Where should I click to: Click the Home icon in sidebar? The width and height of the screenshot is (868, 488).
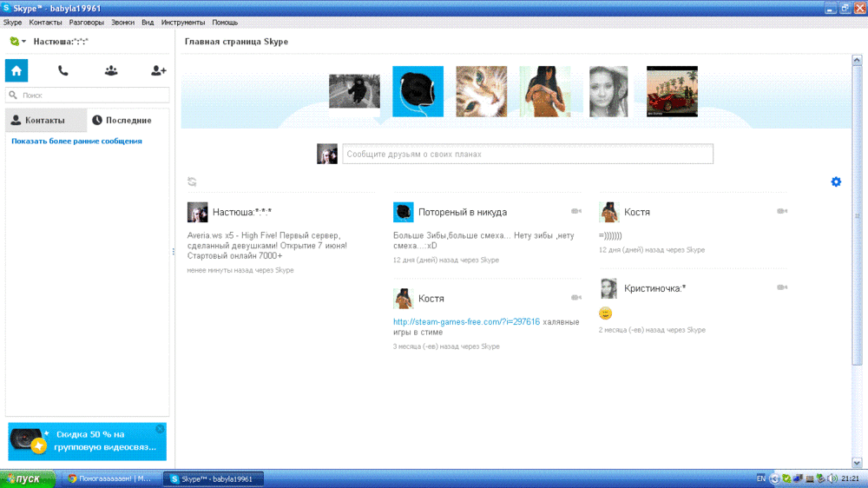click(x=16, y=71)
